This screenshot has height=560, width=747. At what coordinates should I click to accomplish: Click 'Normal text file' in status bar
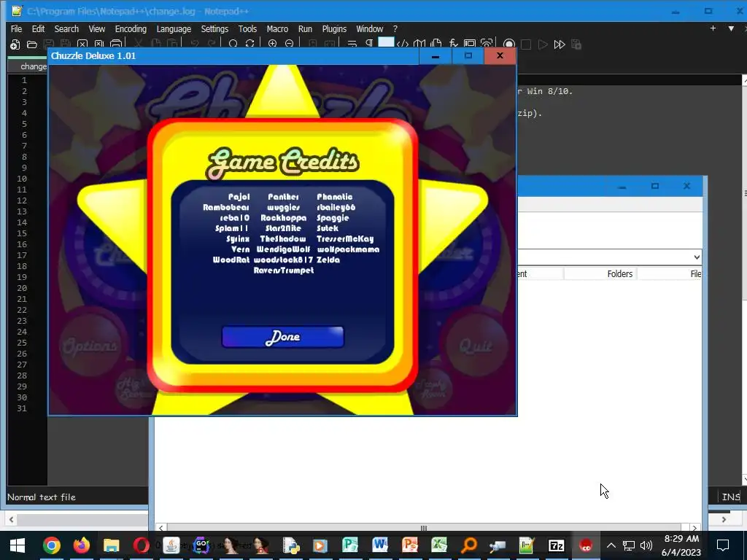pyautogui.click(x=42, y=497)
